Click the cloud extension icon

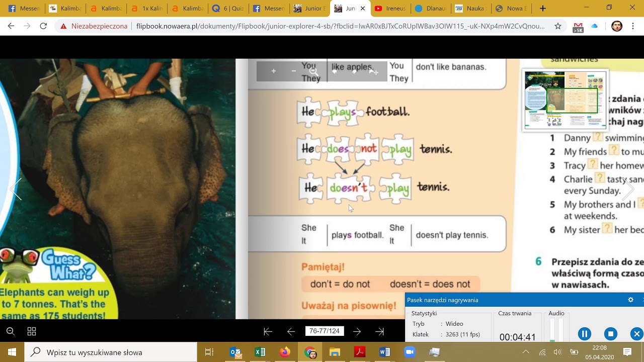[x=595, y=26]
